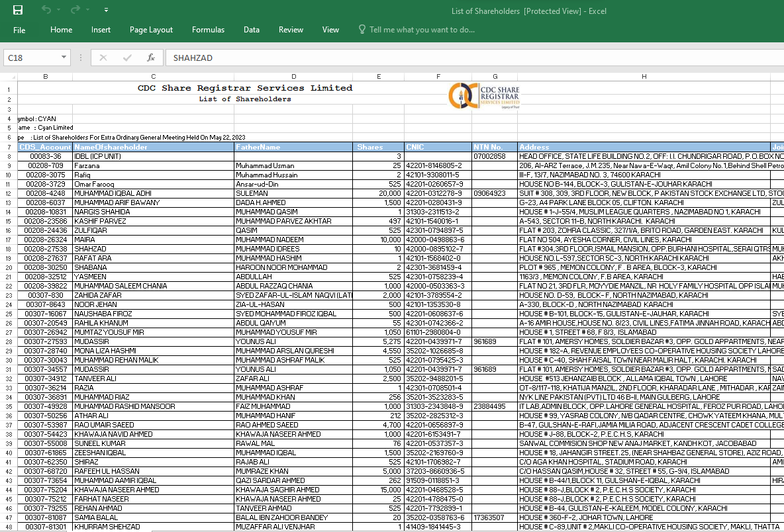Select column B header
Viewport: 784px width, 532px height.
46,77
